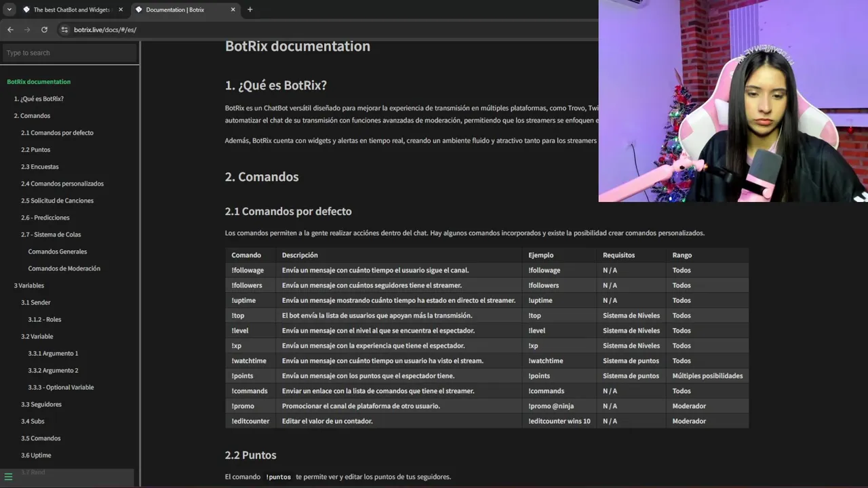Open 2. Comandos in the sidebar
The height and width of the screenshot is (488, 868).
pos(32,116)
